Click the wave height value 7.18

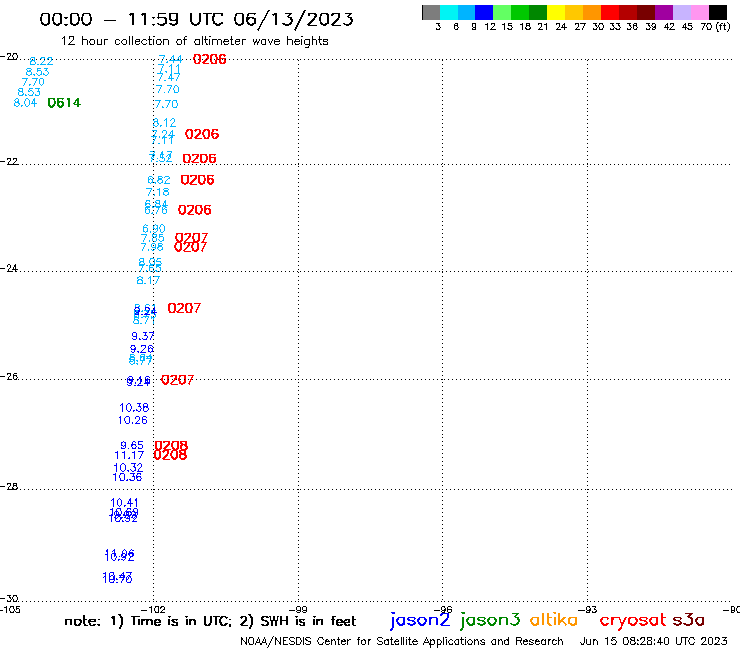[158, 192]
